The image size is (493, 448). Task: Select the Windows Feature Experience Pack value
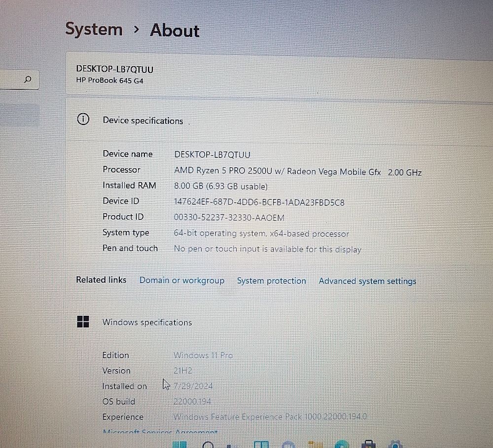coord(270,416)
